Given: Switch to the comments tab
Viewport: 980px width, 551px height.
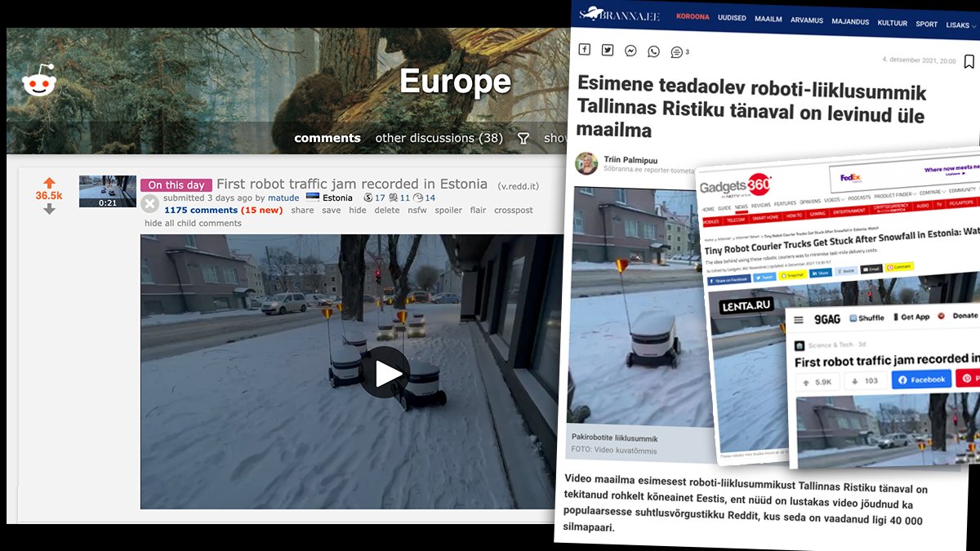Looking at the screenshot, I should click(x=327, y=138).
